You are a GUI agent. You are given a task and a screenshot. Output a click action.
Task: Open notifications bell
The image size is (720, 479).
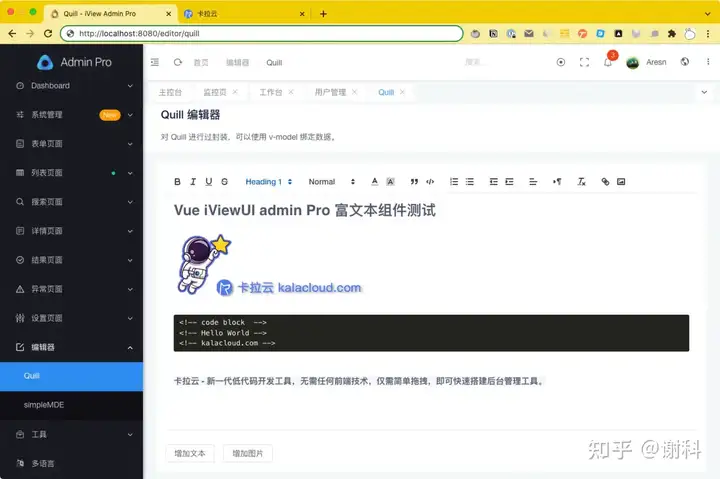[608, 62]
